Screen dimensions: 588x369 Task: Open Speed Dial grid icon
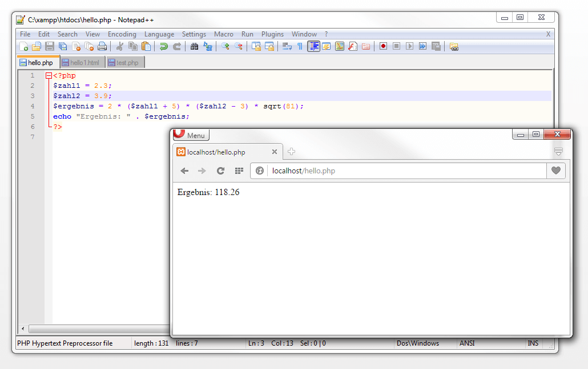(x=239, y=171)
